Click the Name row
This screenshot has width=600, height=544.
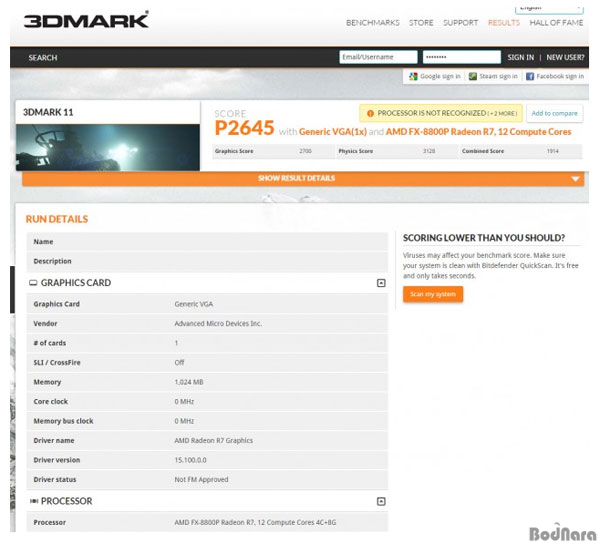(x=207, y=242)
